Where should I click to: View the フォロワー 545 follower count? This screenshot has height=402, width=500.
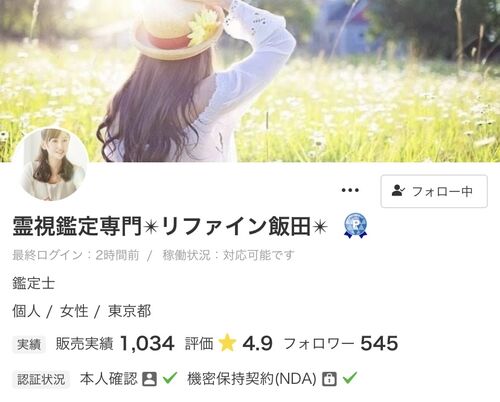[x=341, y=343]
